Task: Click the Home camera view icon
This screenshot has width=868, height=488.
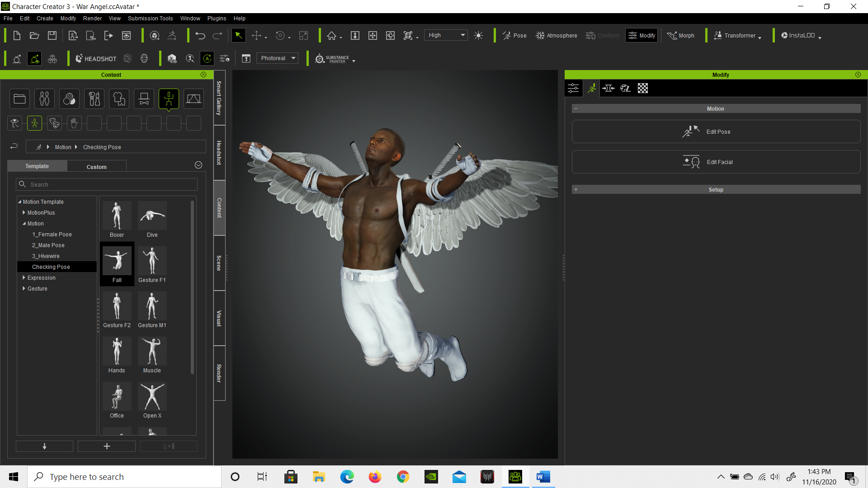Action: click(x=331, y=36)
